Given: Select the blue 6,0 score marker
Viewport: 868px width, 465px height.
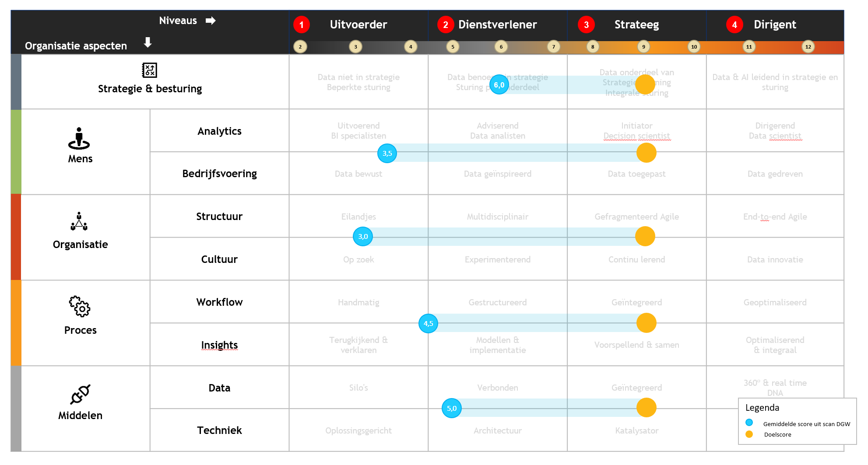Looking at the screenshot, I should pyautogui.click(x=499, y=85).
